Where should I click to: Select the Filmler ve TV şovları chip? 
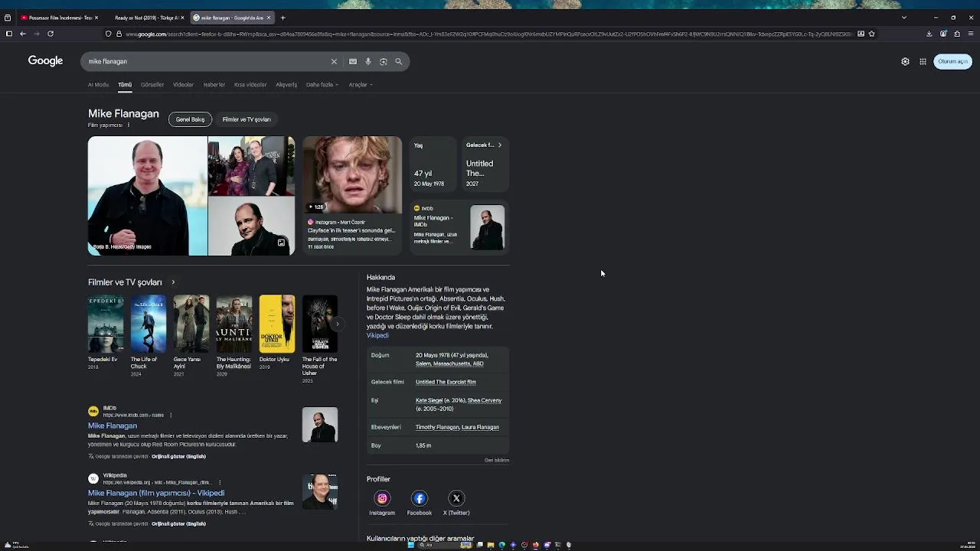[247, 119]
